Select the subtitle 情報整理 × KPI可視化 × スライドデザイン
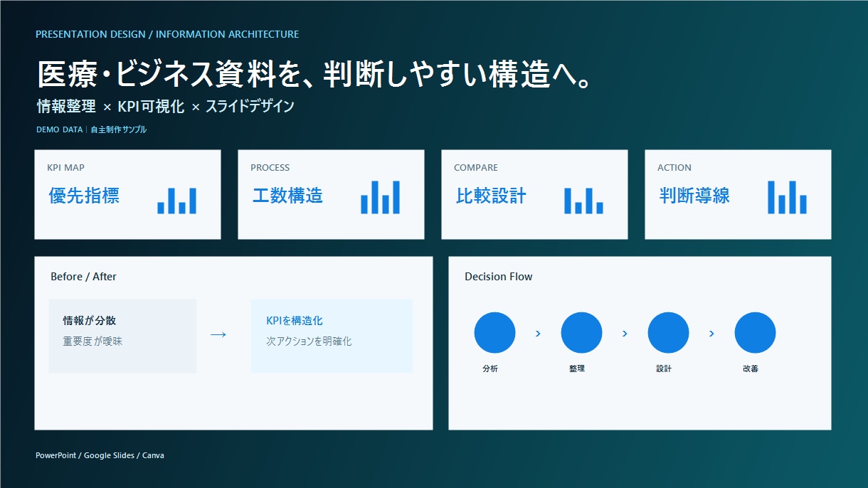The image size is (868, 488). coord(165,107)
